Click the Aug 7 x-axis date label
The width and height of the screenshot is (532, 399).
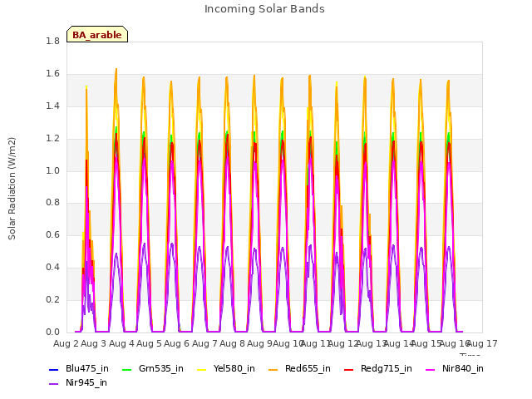[x=204, y=343]
